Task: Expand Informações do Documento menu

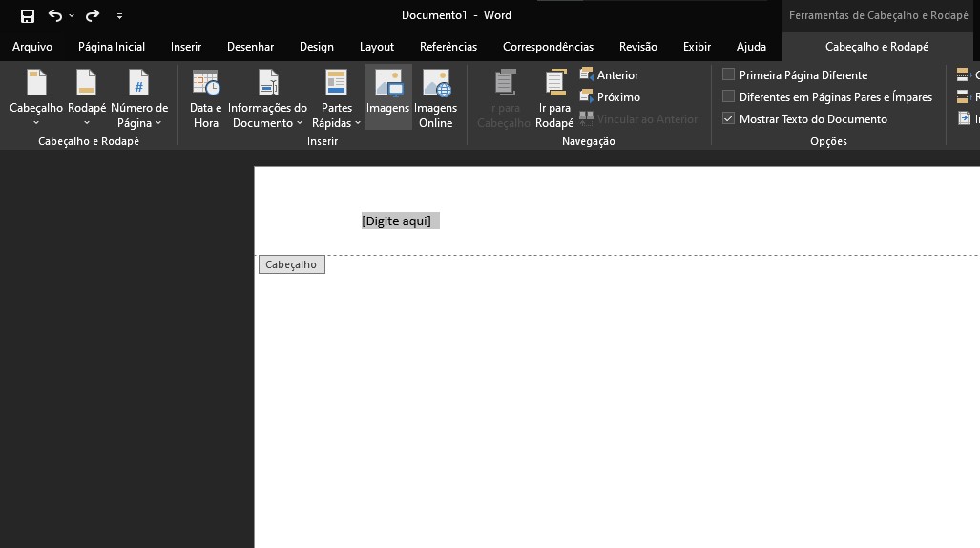Action: point(267,98)
